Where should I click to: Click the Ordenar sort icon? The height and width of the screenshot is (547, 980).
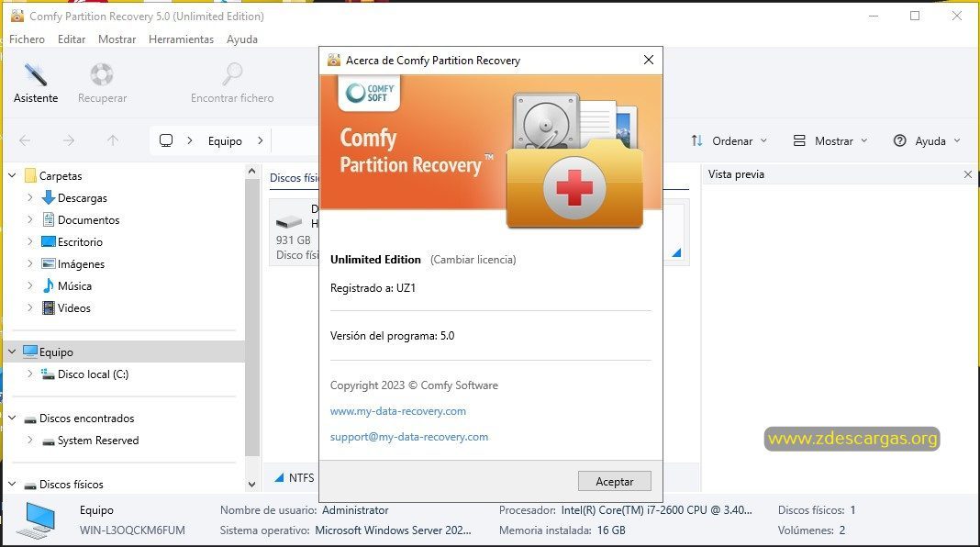click(696, 140)
